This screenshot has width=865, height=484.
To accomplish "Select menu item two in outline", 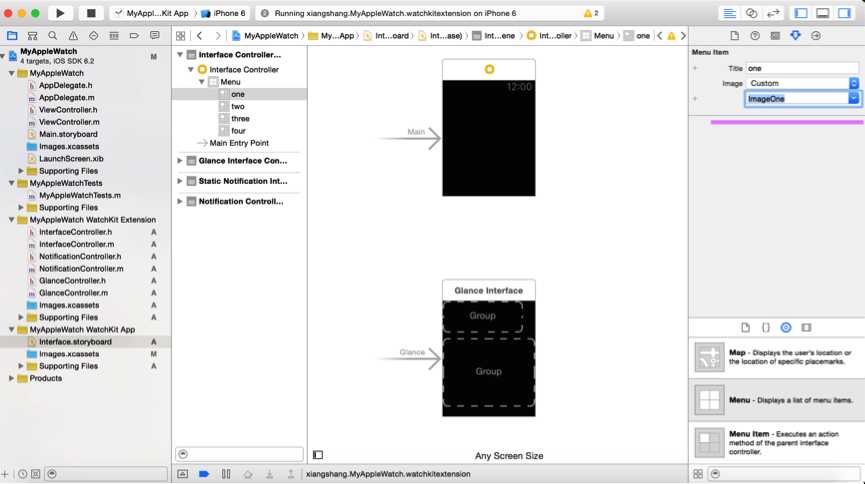I will [238, 107].
